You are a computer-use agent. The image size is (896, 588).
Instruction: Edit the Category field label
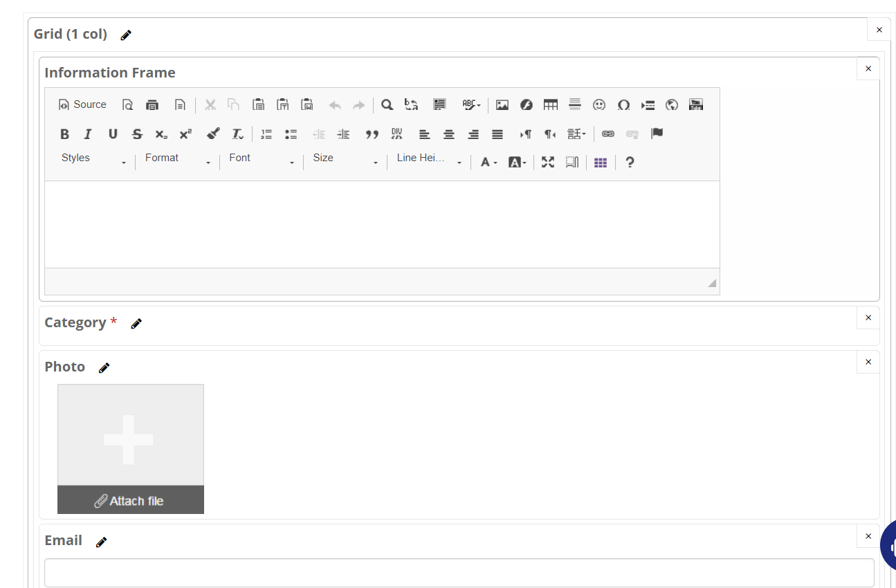136,324
